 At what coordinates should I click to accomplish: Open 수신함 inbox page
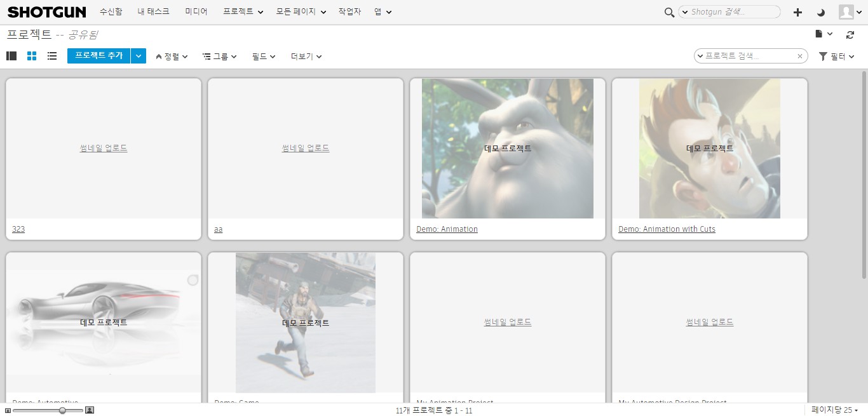(x=111, y=12)
